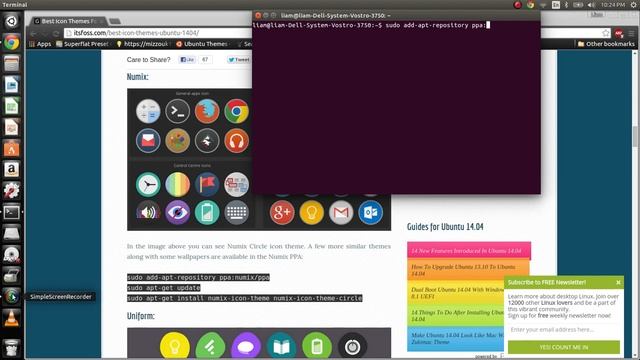Click the Numix Firefox icon image

pos(207,111)
